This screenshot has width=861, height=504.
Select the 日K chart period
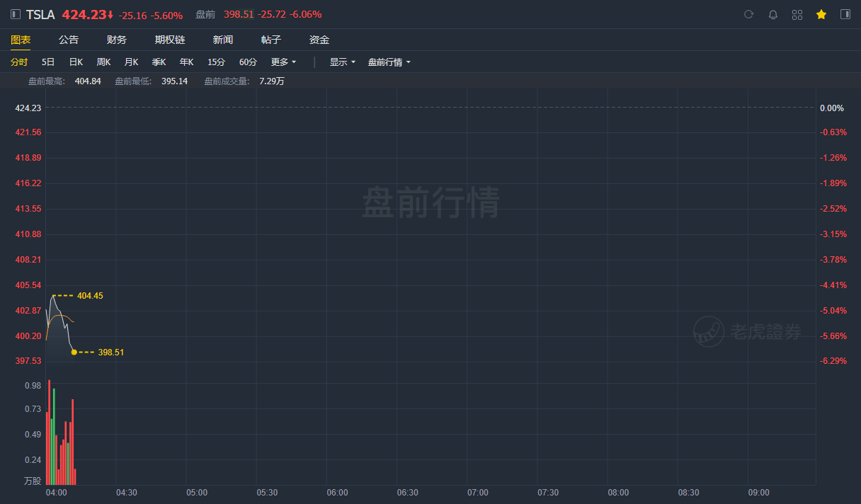pos(76,62)
